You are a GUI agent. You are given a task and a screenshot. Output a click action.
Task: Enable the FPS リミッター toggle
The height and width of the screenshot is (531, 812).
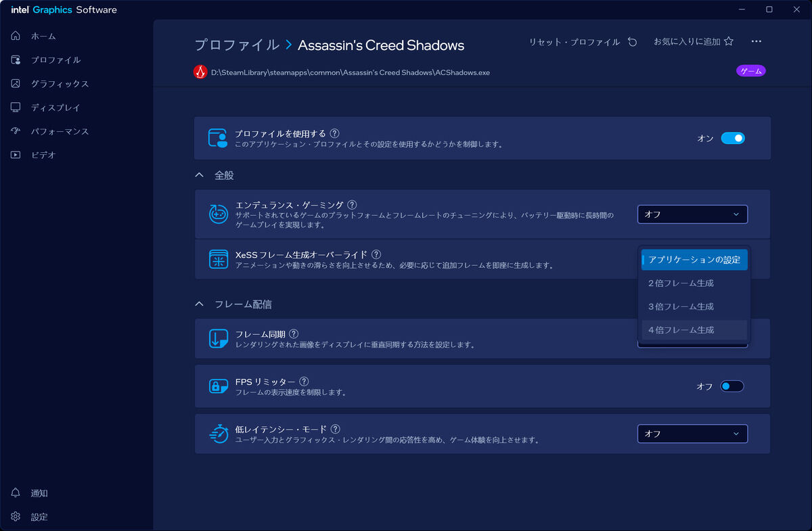coord(732,386)
